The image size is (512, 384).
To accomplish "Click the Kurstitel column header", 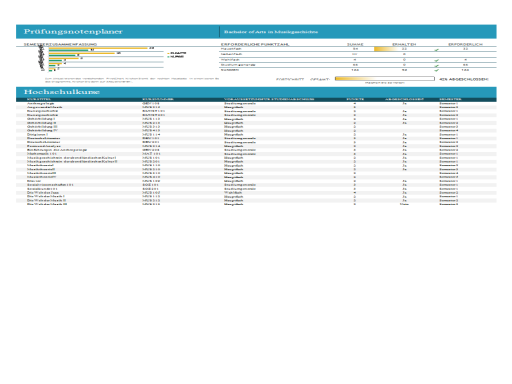I will [x=39, y=99].
